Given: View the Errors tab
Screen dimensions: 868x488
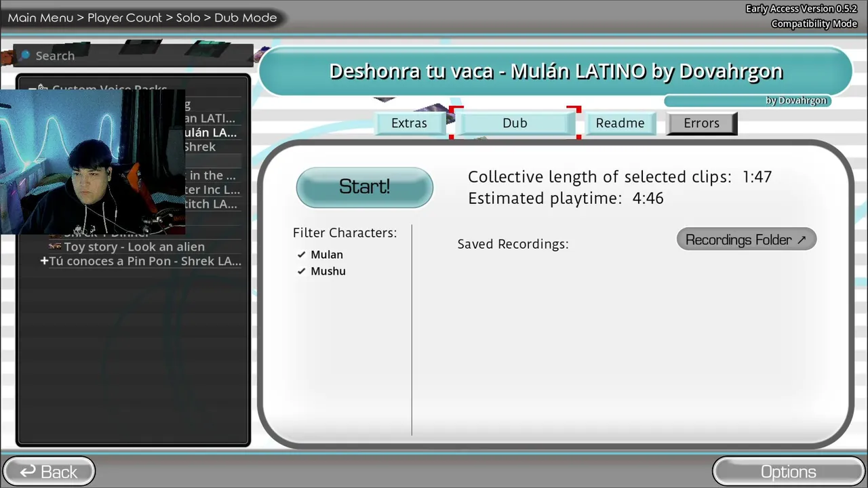Looking at the screenshot, I should click(x=701, y=123).
